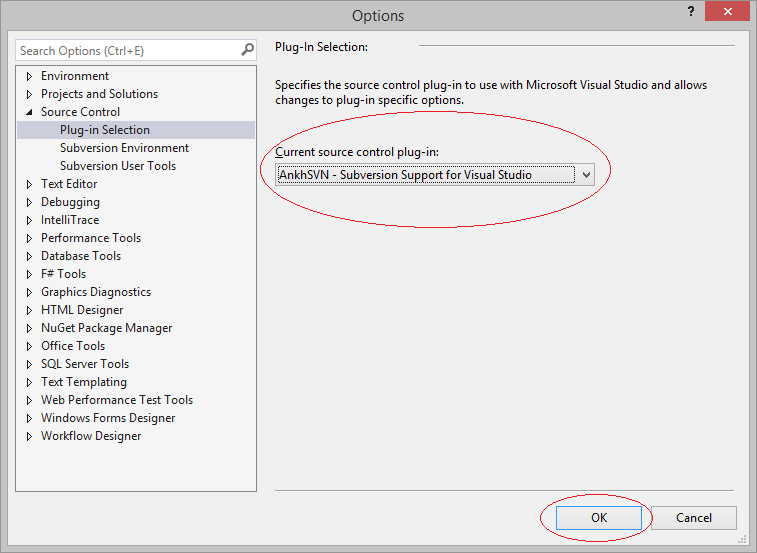Select Projects and Solutions category
This screenshot has height=553, width=757.
click(99, 94)
